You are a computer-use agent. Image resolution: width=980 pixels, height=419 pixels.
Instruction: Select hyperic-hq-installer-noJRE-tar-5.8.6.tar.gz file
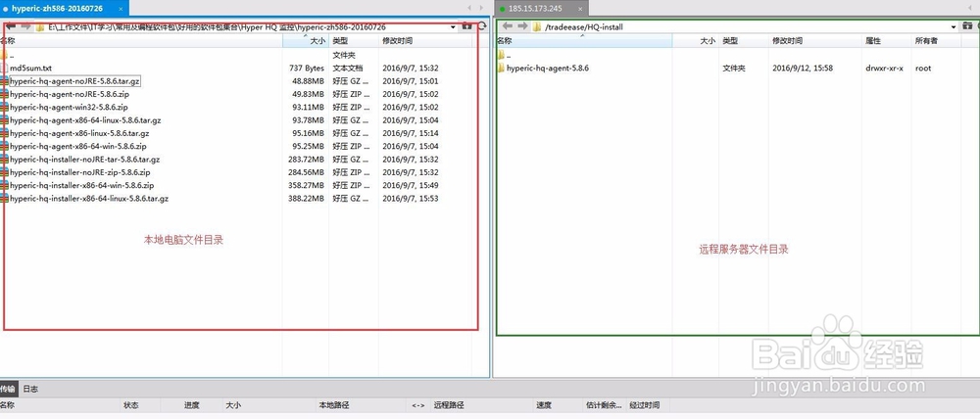point(85,160)
